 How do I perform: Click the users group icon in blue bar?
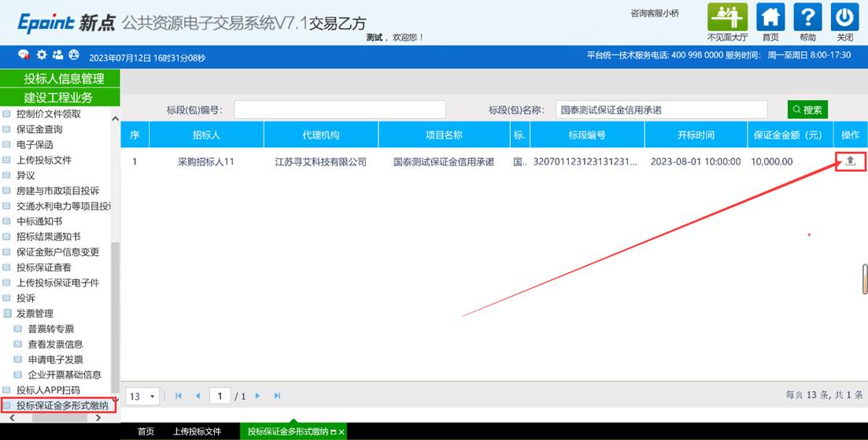point(57,55)
